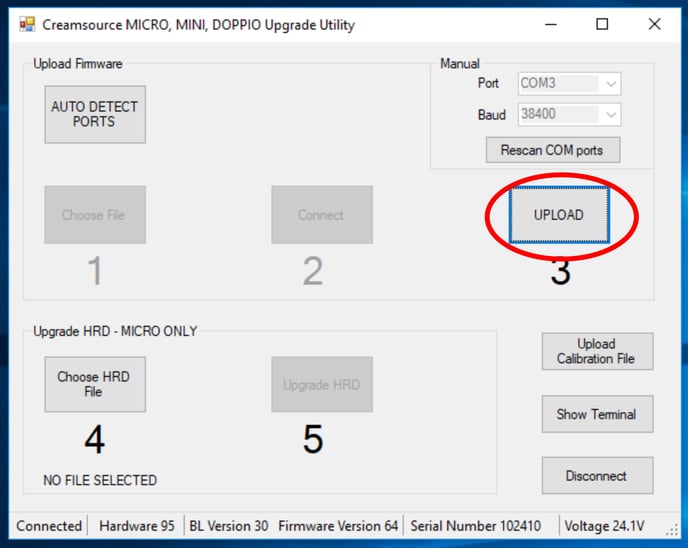Viewport: 688px width, 548px height.
Task: Click Firmware Version 64 status entry
Action: [338, 526]
